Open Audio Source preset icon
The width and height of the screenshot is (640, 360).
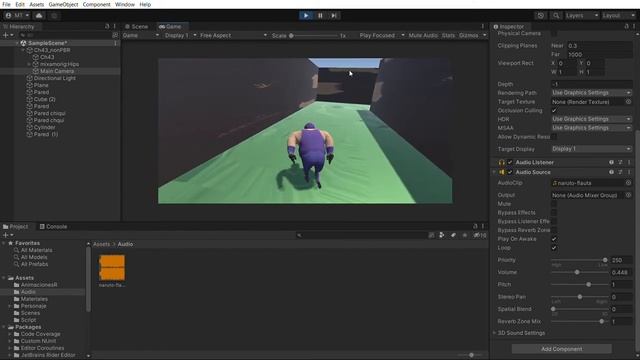(620, 172)
